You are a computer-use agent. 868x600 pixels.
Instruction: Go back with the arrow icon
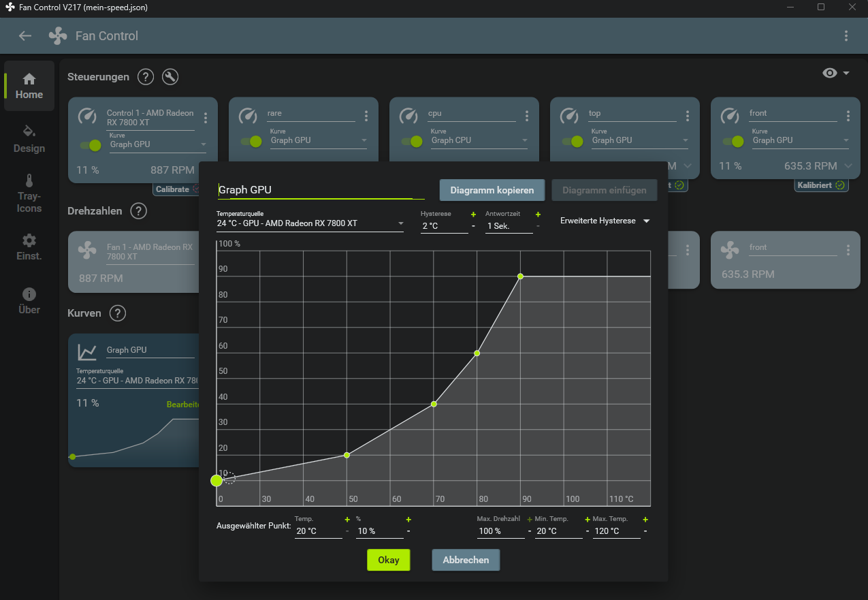(x=25, y=36)
